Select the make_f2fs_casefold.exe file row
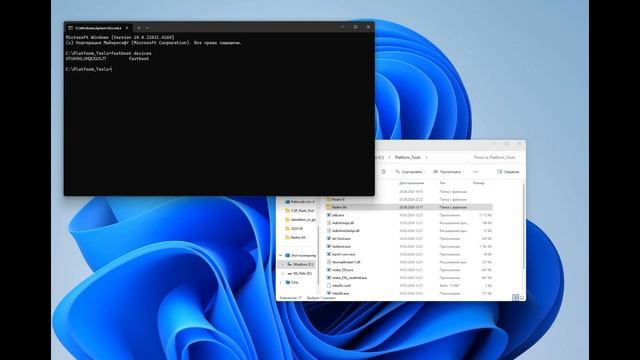 [x=409, y=278]
